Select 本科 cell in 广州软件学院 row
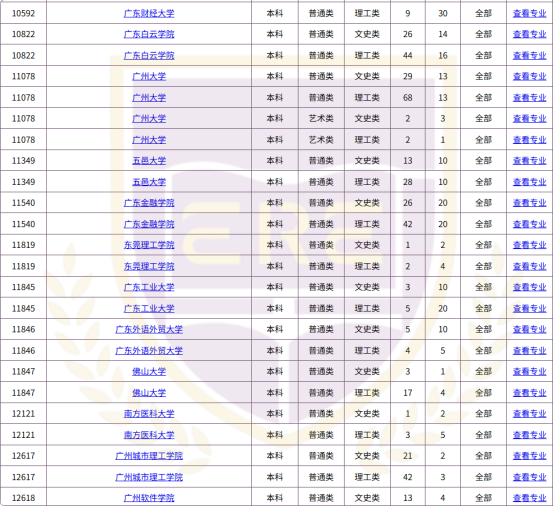The image size is (553, 506). (x=275, y=498)
